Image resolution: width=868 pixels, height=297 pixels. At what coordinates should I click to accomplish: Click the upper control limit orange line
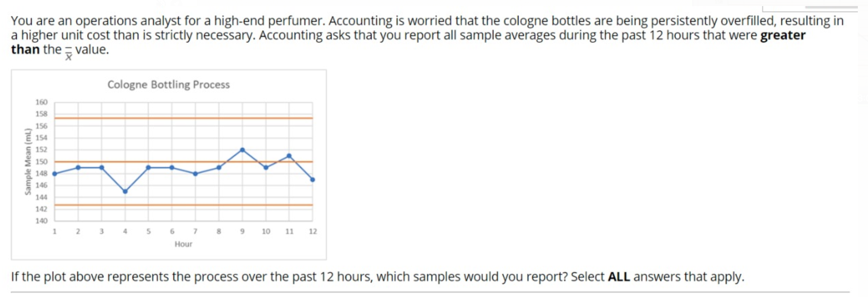pyautogui.click(x=183, y=118)
